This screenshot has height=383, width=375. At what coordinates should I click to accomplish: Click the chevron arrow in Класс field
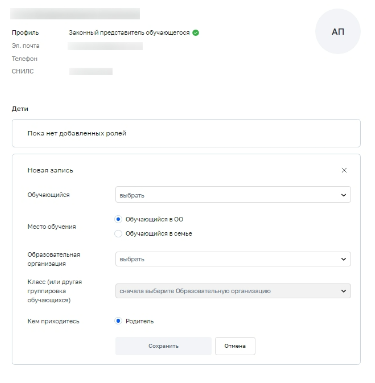tap(343, 291)
